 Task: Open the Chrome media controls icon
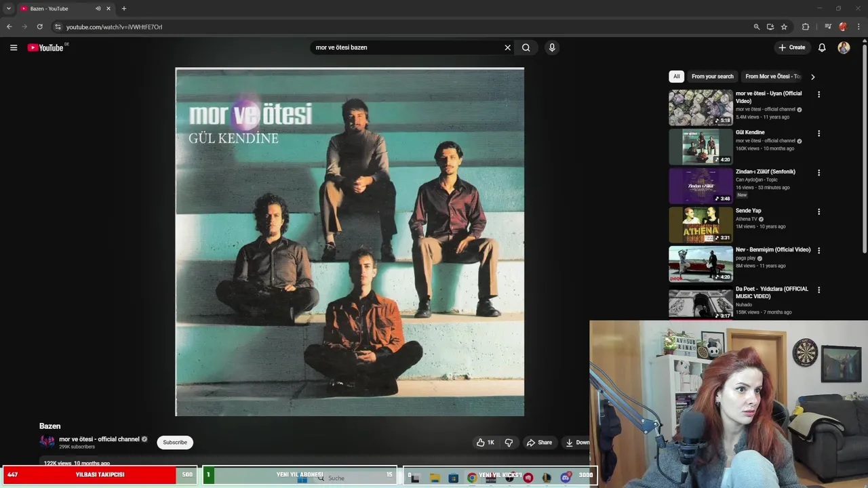(828, 26)
